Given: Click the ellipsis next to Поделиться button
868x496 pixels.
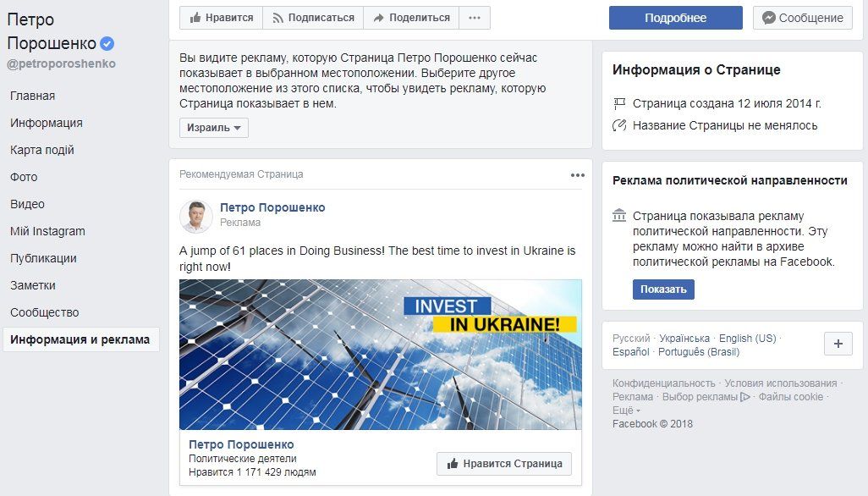Looking at the screenshot, I should (474, 18).
